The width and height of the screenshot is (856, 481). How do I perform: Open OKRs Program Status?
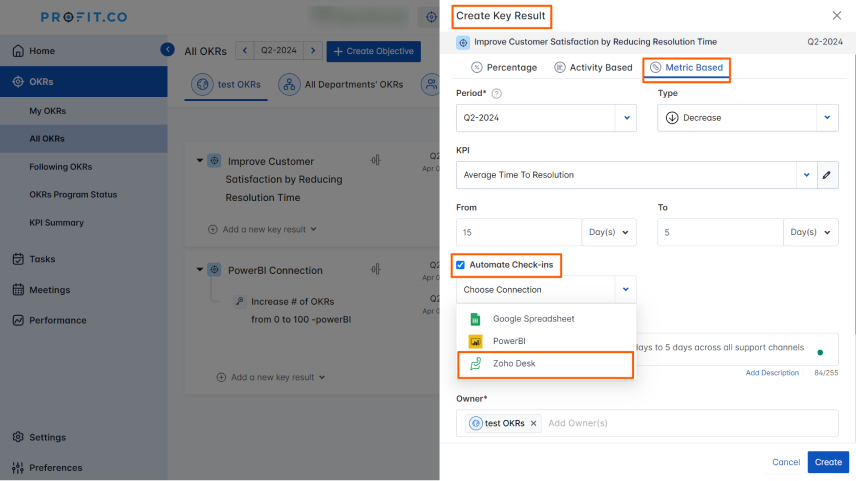tap(73, 194)
